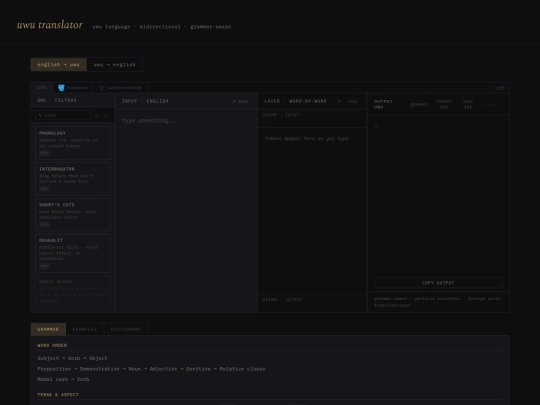Toggle the off badge on fourth filter card
Image resolution: width=540 pixels, height=405 pixels.
coord(44,266)
